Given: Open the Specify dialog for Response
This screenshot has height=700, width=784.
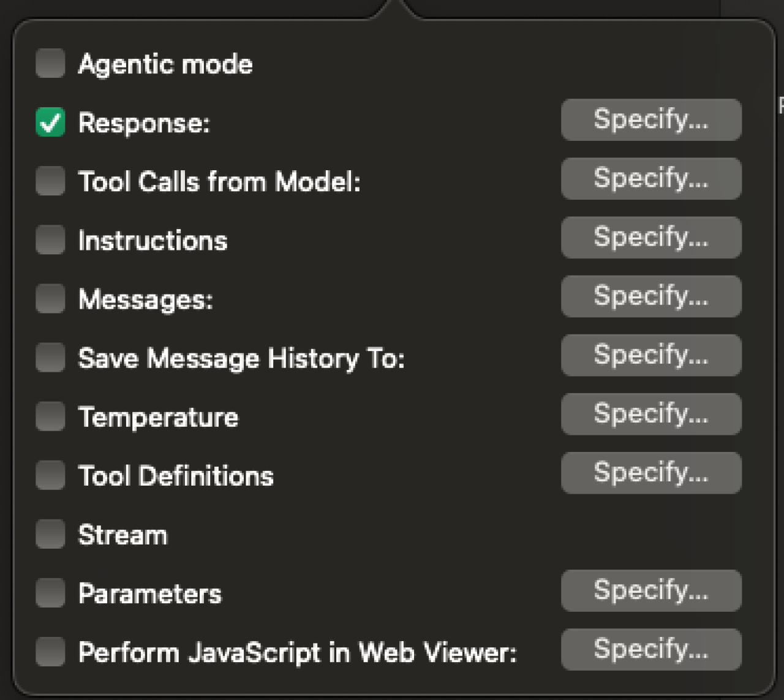Looking at the screenshot, I should click(x=650, y=120).
